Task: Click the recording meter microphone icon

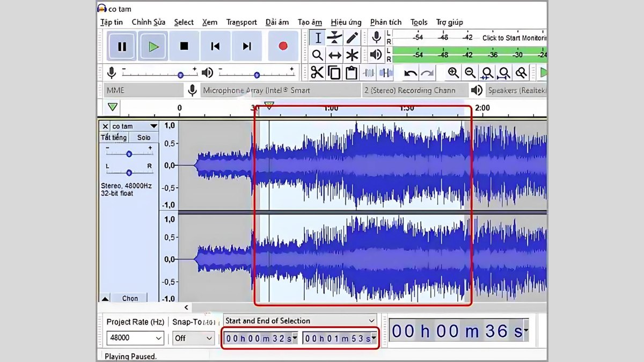Action: tap(377, 38)
